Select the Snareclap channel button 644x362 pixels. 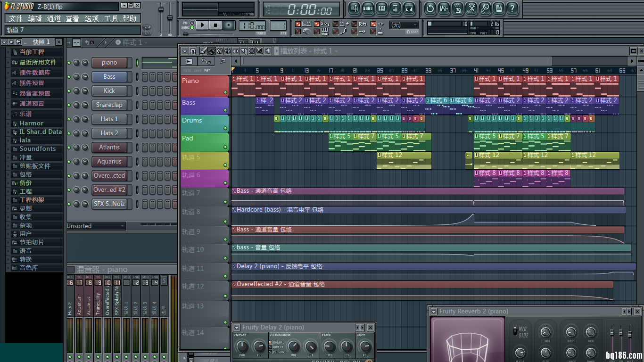coord(109,105)
